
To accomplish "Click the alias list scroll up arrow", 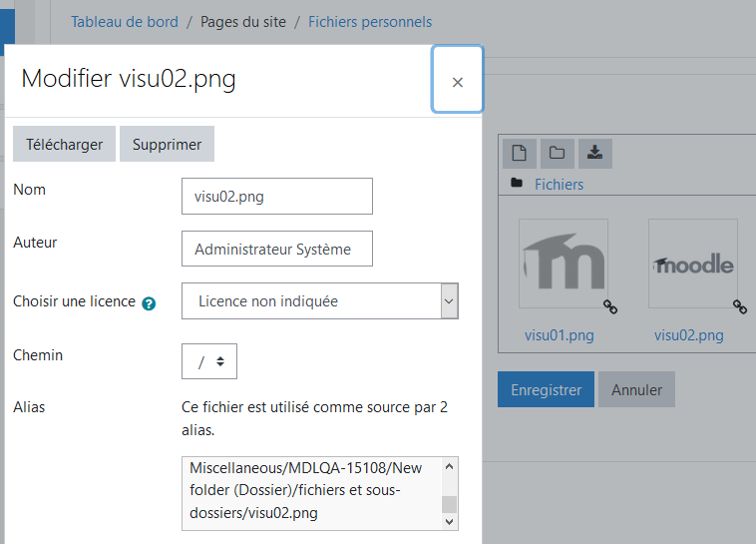I will coord(450,466).
